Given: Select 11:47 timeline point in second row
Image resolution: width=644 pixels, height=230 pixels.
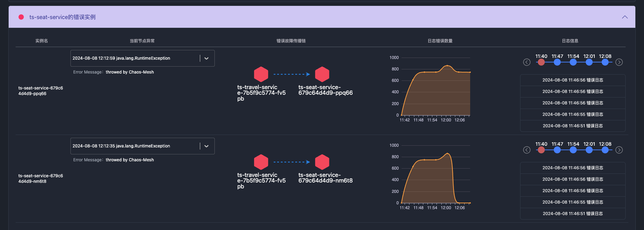Looking at the screenshot, I should (x=557, y=150).
